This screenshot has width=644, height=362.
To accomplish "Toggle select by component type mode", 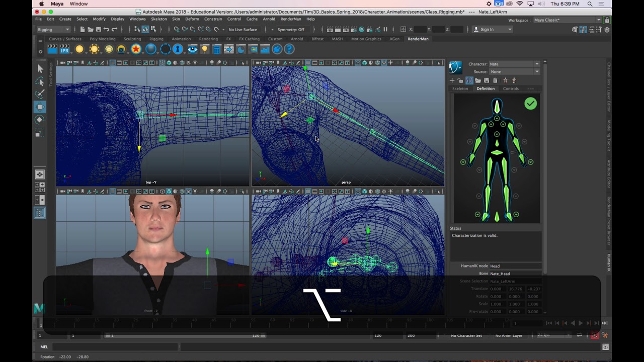I will [x=153, y=29].
